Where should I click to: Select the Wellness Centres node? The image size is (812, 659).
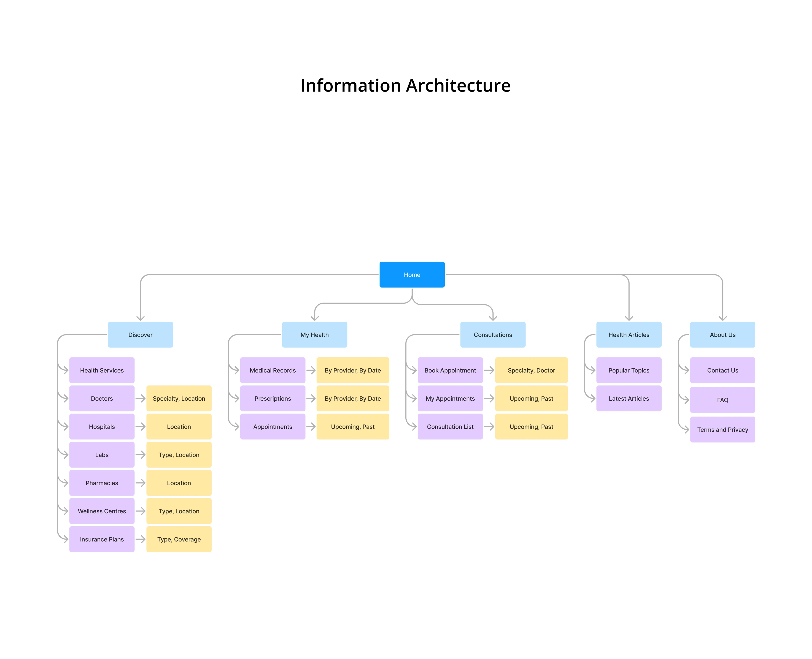[x=102, y=511]
